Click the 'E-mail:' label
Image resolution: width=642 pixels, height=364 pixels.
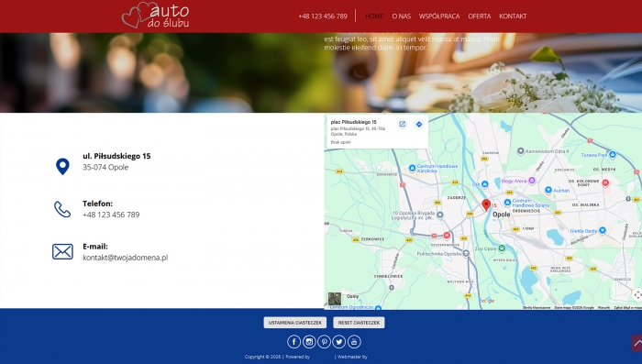[x=95, y=247]
